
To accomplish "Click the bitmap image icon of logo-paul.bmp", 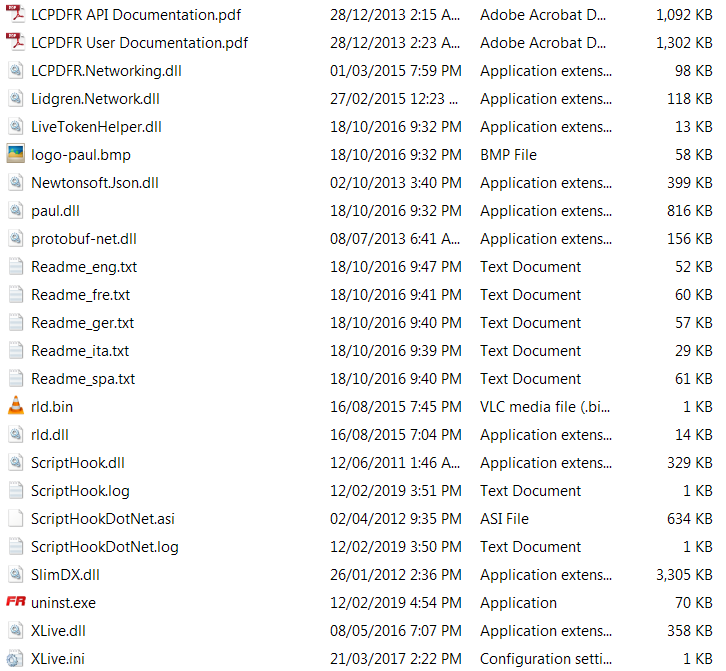I will click(15, 154).
